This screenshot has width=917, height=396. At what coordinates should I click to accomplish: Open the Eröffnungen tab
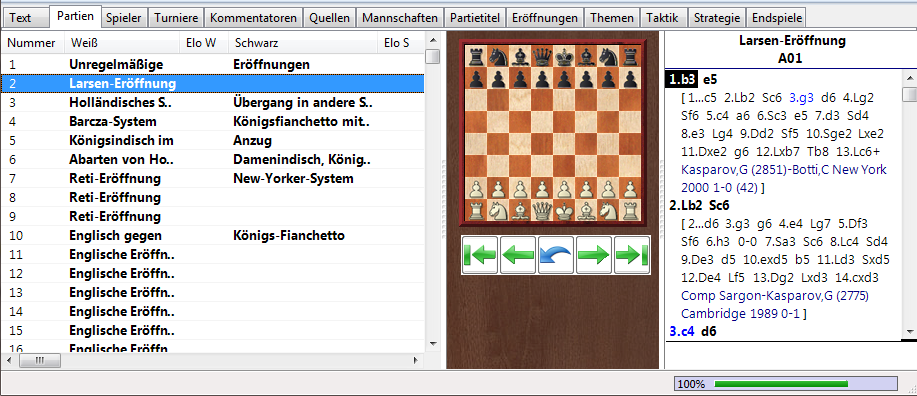[x=544, y=18]
